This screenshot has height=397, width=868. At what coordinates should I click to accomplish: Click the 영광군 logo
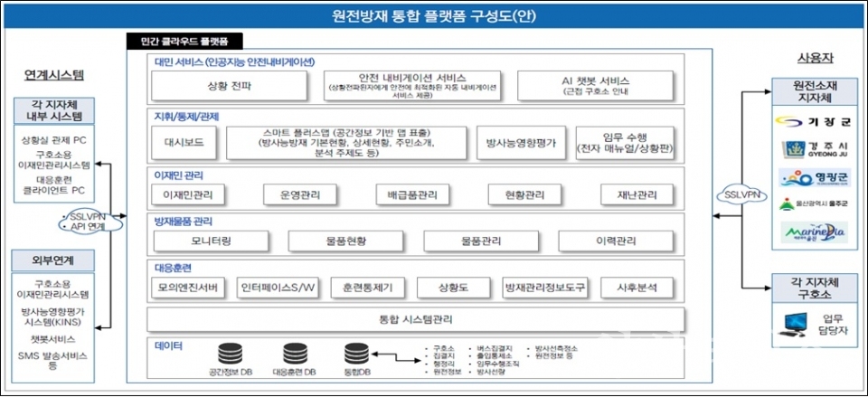pyautogui.click(x=814, y=178)
